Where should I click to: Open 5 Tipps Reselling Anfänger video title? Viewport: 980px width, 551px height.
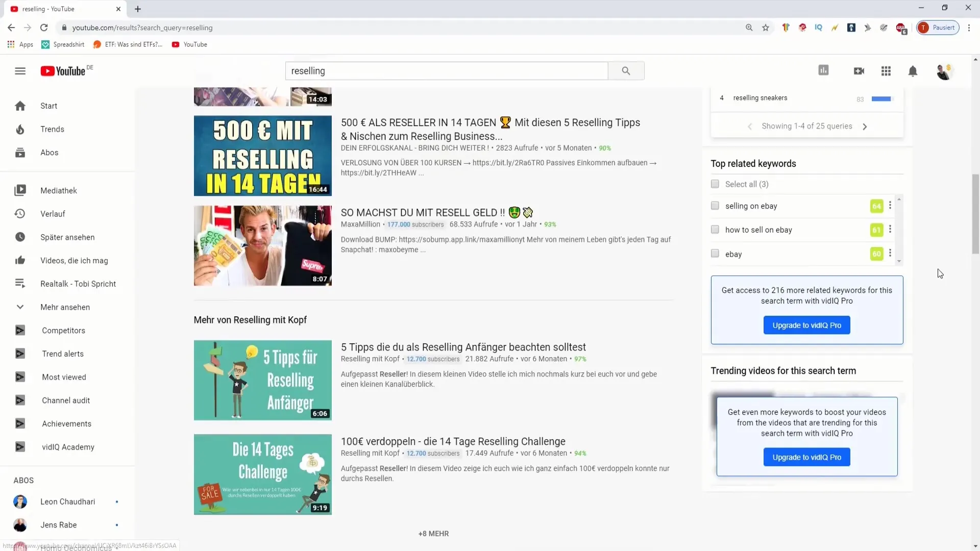coord(463,347)
